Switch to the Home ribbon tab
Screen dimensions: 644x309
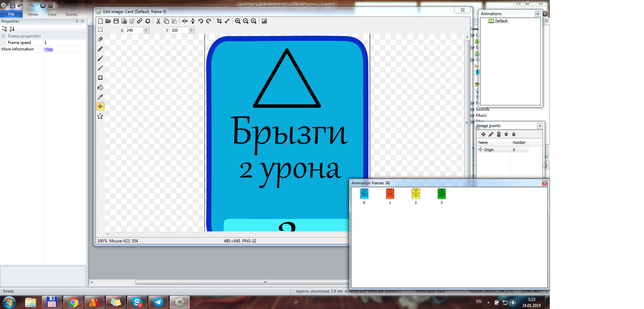[x=33, y=14]
